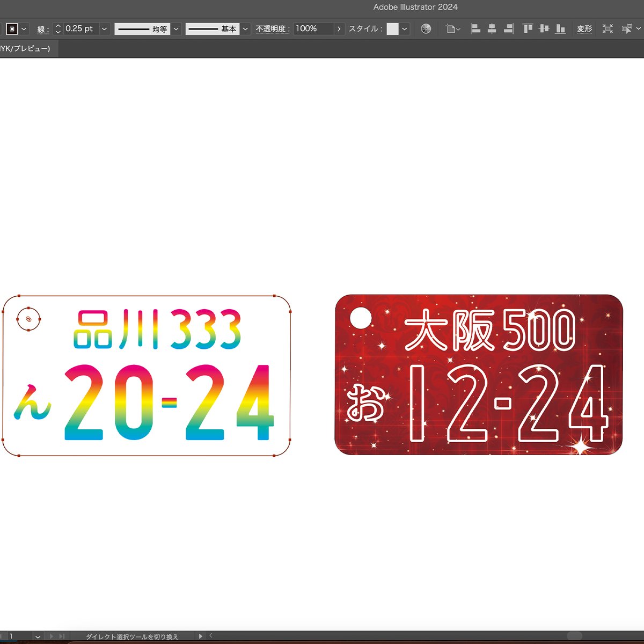Open the artboard navigation dropdown
644x644 pixels.
(x=38, y=637)
